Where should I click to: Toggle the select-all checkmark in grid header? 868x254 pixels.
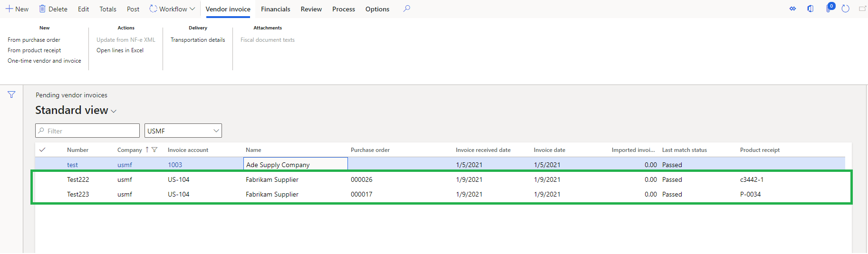42,150
